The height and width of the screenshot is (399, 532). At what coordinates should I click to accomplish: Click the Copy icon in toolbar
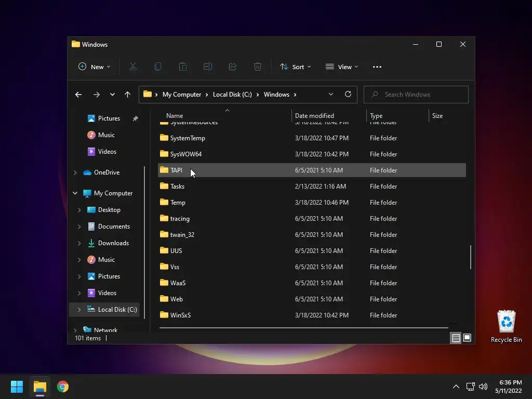coord(158,67)
